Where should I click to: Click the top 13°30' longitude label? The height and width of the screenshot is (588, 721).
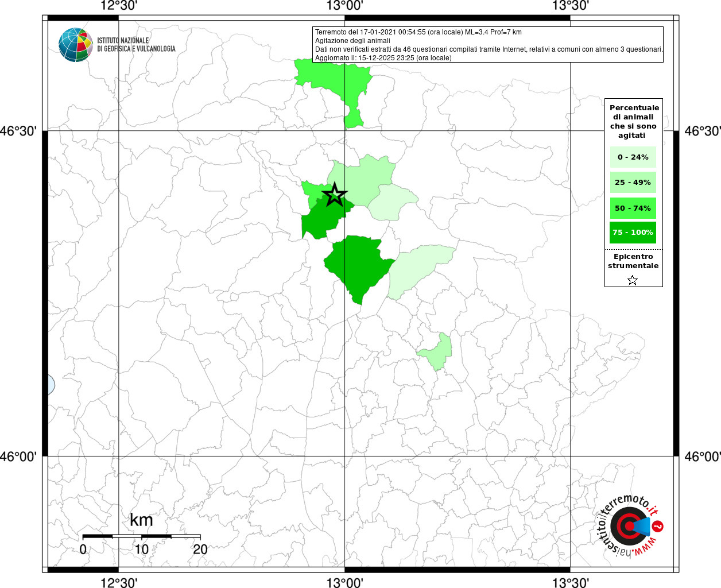point(571,6)
